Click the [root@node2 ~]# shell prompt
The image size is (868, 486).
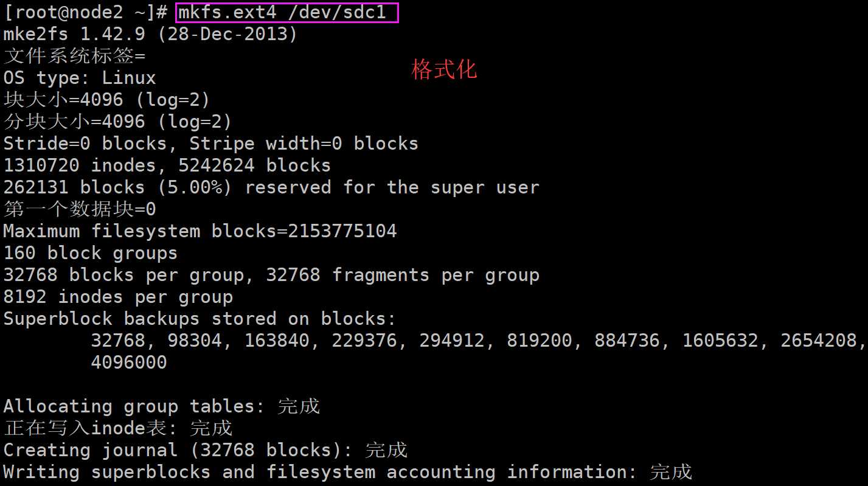86,12
